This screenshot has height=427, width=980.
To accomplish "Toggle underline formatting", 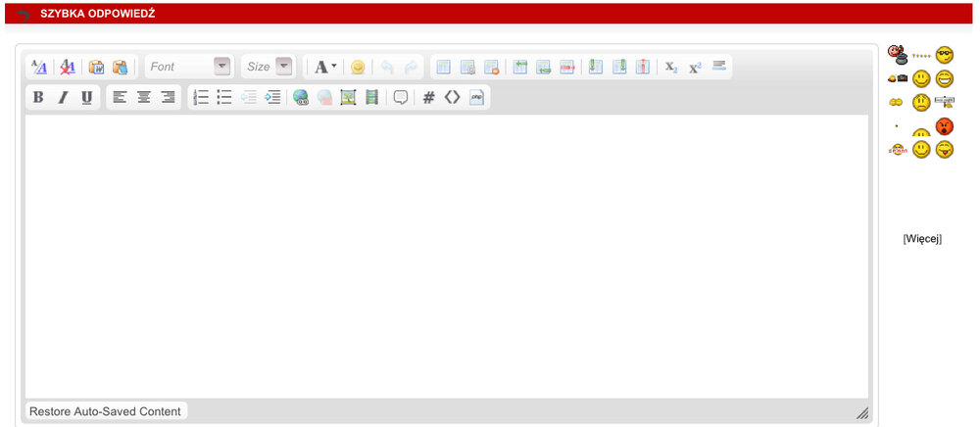I will (x=87, y=97).
